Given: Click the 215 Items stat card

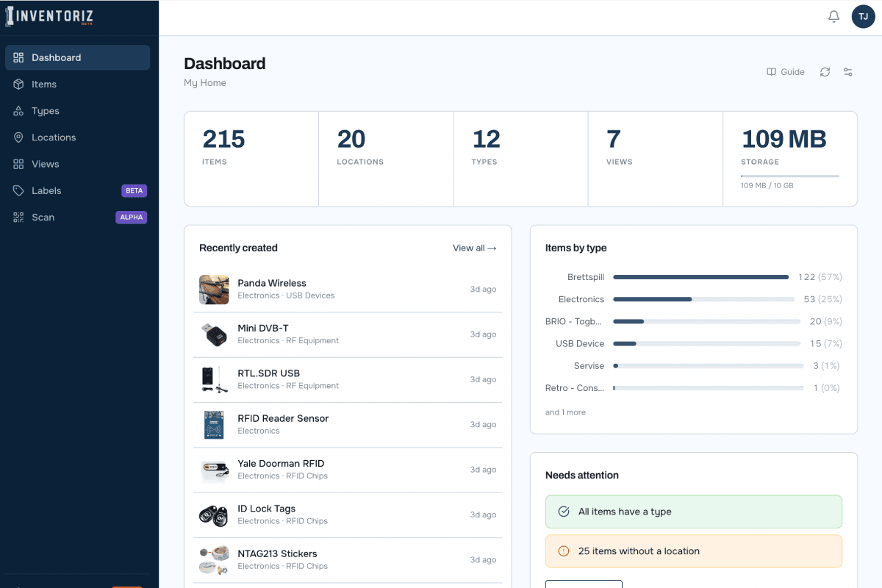Looking at the screenshot, I should click(251, 159).
